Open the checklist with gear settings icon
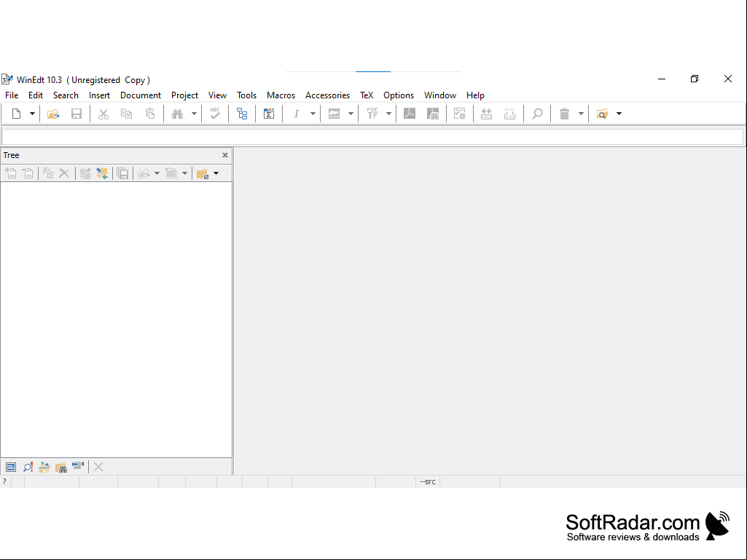Image resolution: width=747 pixels, height=560 pixels. tap(460, 114)
